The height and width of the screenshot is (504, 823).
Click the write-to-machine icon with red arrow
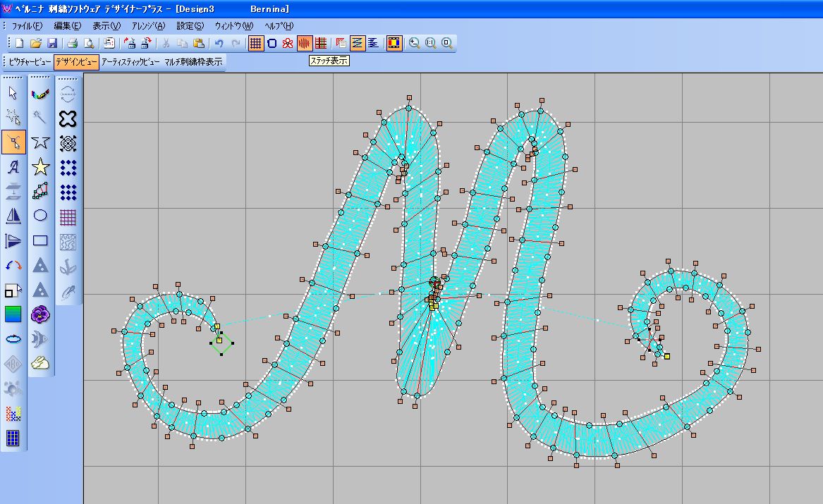(130, 43)
